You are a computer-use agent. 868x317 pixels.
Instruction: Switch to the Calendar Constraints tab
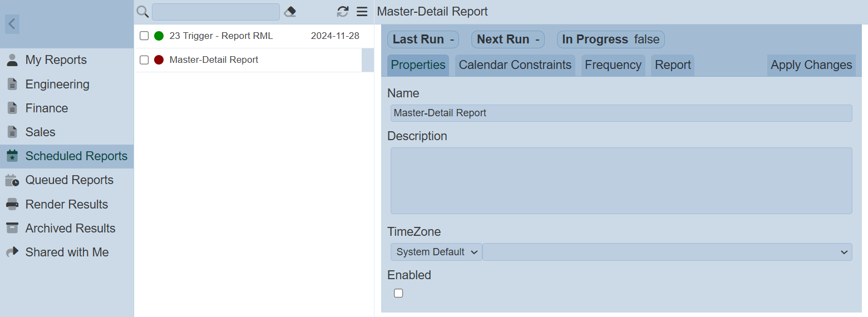click(x=515, y=65)
